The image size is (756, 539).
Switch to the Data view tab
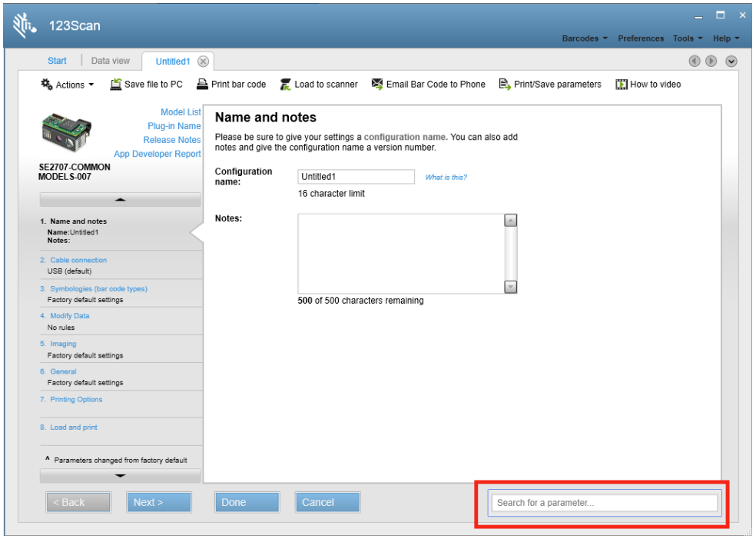click(111, 61)
